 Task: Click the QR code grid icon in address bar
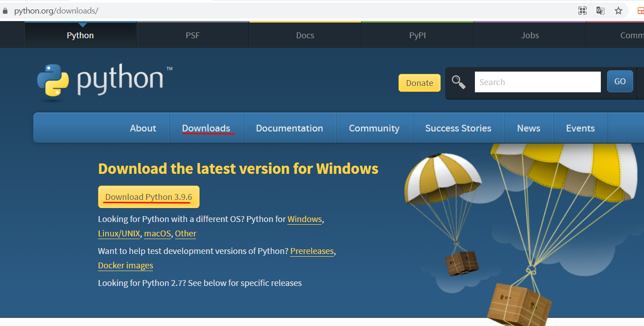pos(582,11)
